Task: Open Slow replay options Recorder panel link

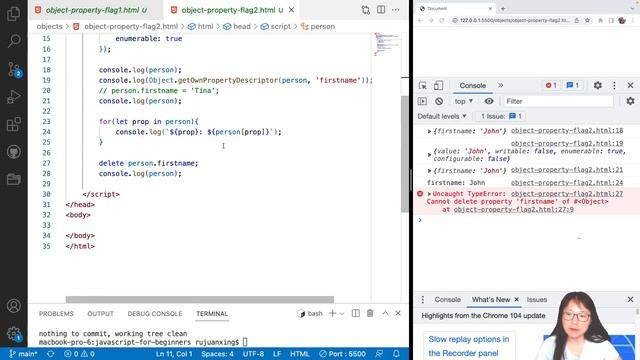Action: pyautogui.click(x=469, y=346)
